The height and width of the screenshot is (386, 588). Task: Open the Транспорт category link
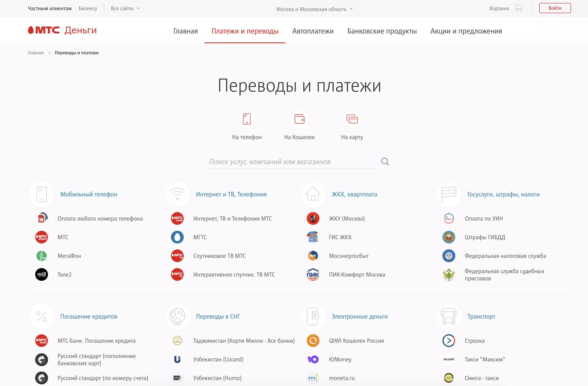tap(481, 316)
